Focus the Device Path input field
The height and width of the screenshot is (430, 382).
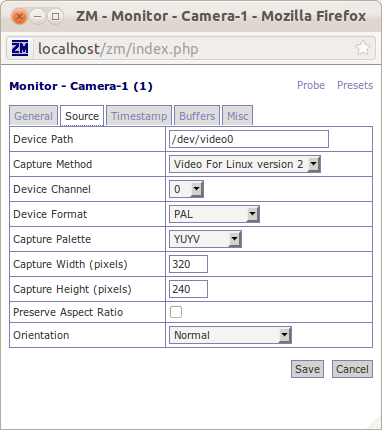[x=249, y=139]
